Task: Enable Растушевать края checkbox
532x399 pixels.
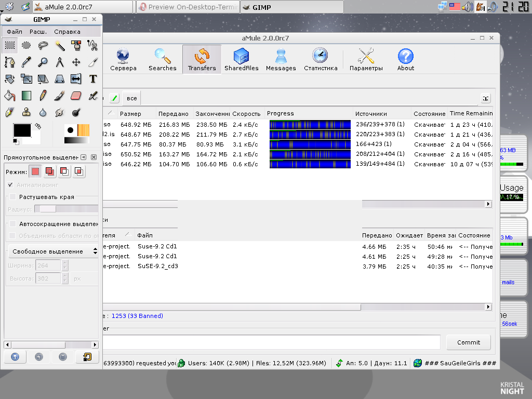Action: pyautogui.click(x=13, y=197)
